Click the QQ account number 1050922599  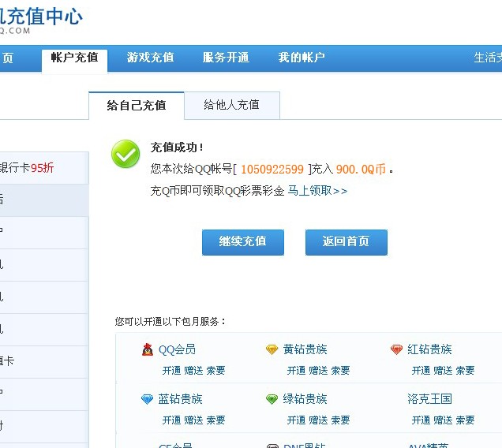pos(272,170)
